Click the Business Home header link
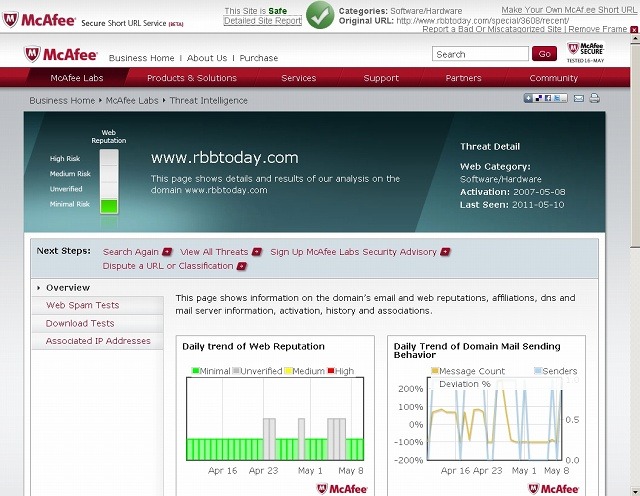This screenshot has height=496, width=640. [142, 58]
